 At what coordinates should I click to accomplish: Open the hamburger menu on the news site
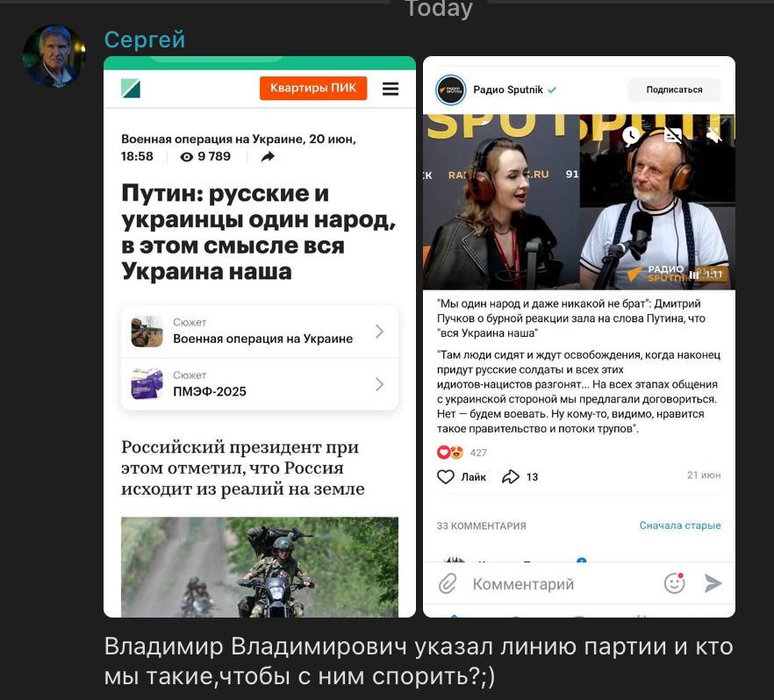[390, 89]
